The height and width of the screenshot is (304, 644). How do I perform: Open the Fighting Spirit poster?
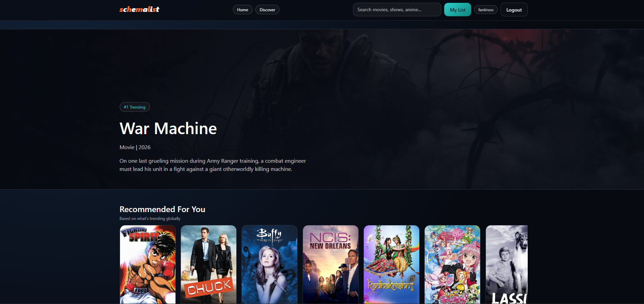148,264
